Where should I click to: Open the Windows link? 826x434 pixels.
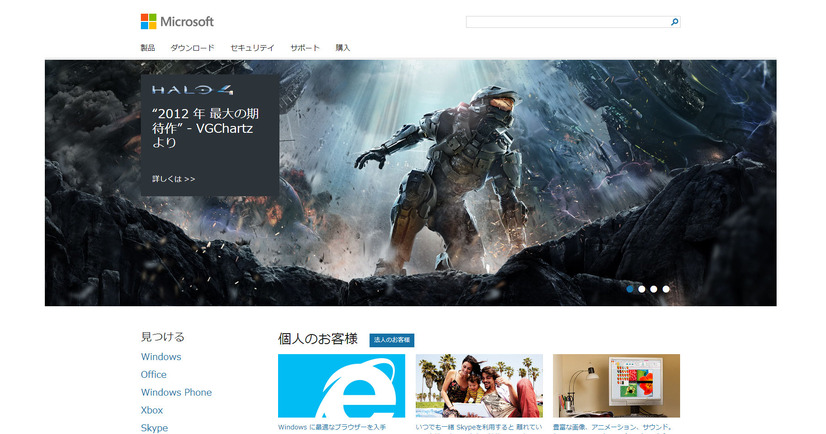[x=161, y=357]
